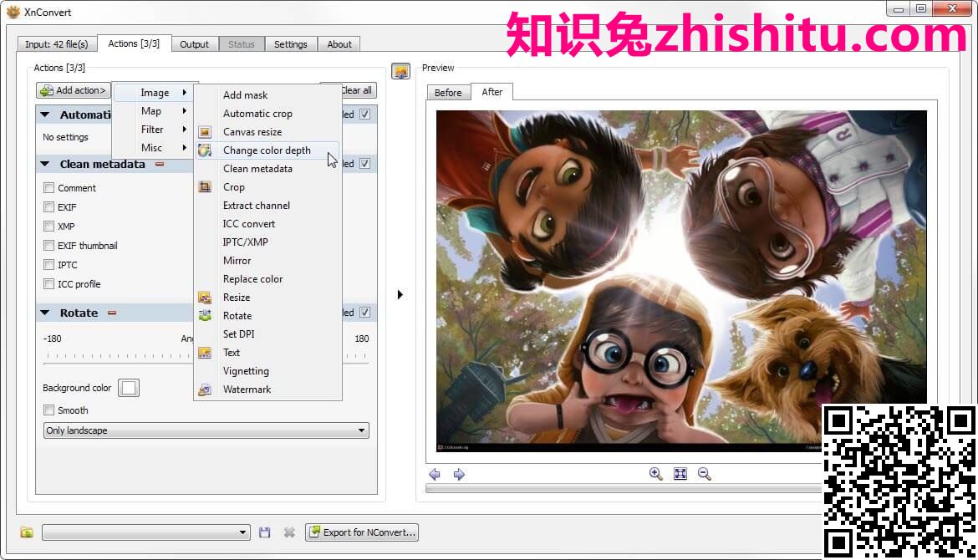Show previous image with left arrow
Viewport: 978px width, 560px height.
435,475
